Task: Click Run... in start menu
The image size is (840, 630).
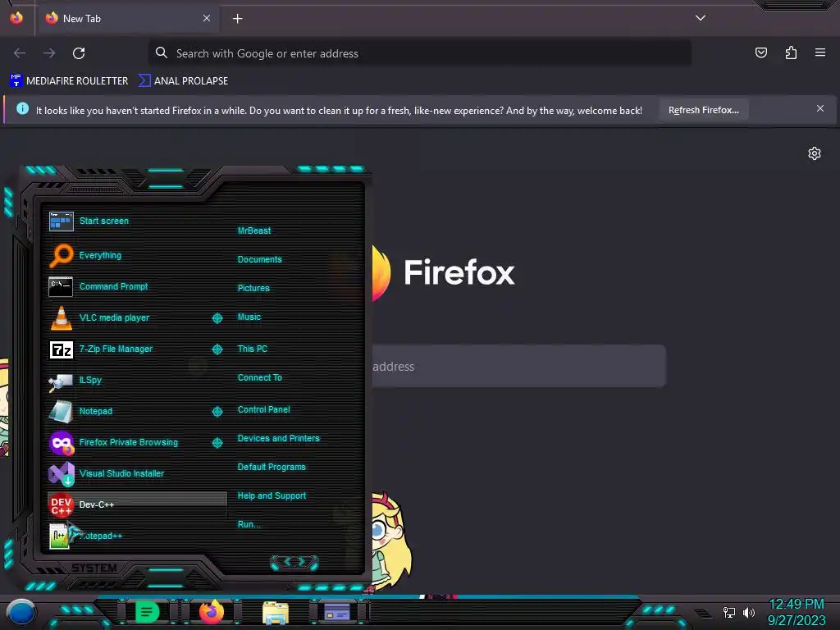Action: [x=249, y=524]
